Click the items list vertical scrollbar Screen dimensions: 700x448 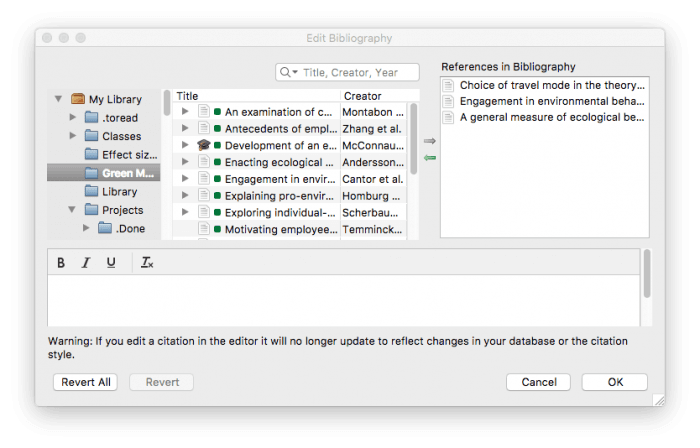pos(414,140)
